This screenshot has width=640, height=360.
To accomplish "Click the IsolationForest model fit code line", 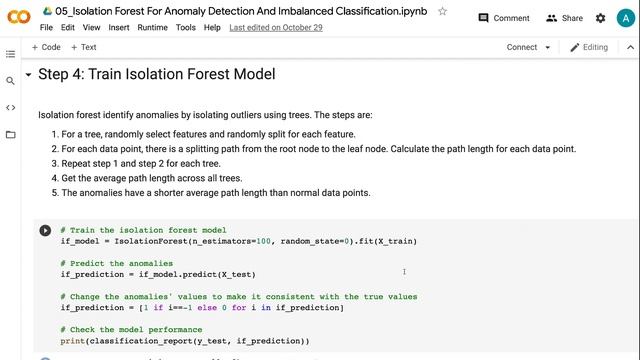I will pyautogui.click(x=239, y=241).
